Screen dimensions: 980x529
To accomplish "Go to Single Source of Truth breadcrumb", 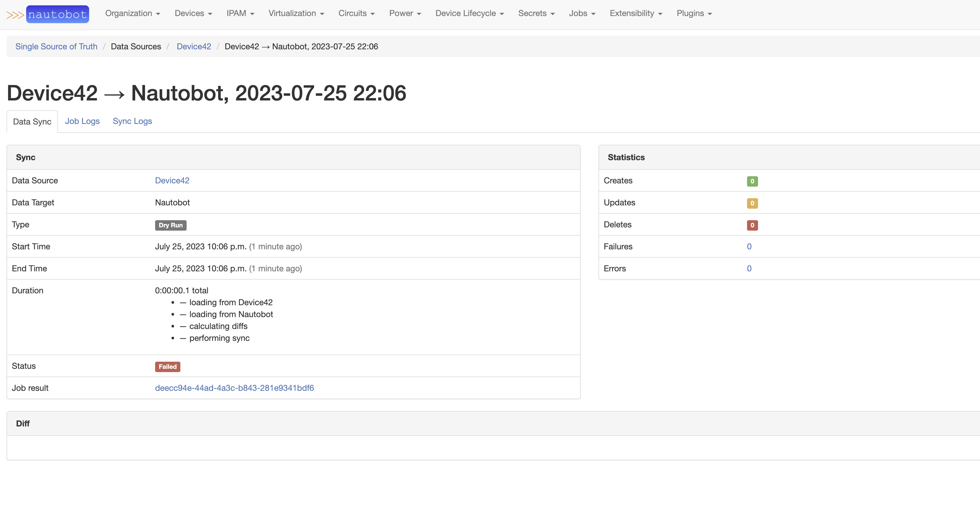I will pos(56,46).
